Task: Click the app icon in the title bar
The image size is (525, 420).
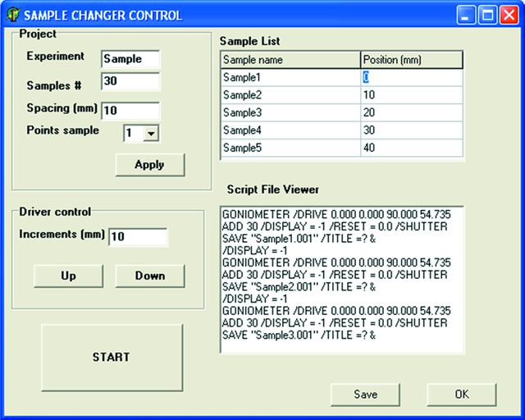Action: 12,15
